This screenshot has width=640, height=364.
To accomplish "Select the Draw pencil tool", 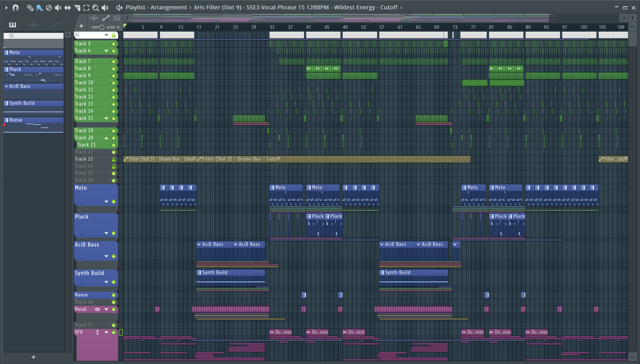I will click(x=30, y=8).
